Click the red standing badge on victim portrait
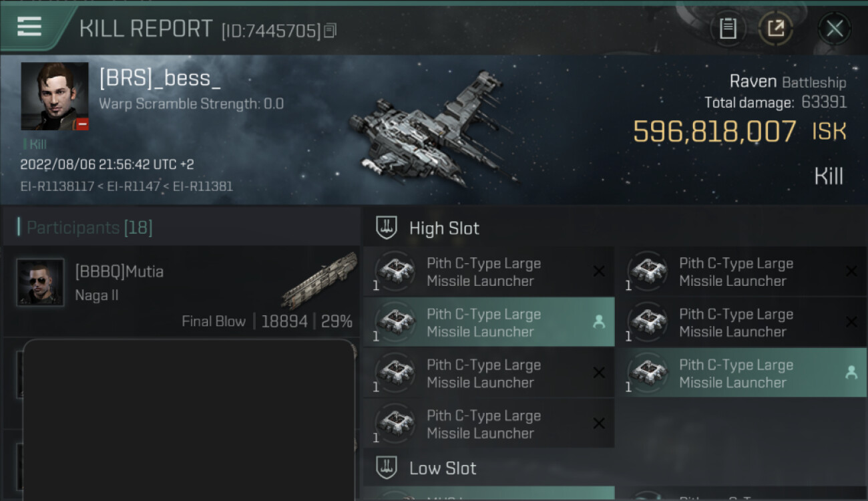Image resolution: width=868 pixels, height=501 pixels. pyautogui.click(x=81, y=124)
